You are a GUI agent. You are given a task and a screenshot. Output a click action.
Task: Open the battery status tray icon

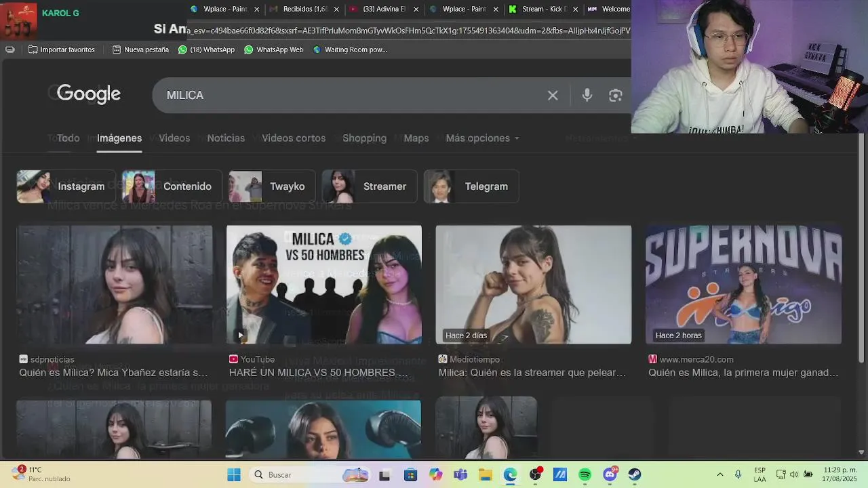coord(808,474)
